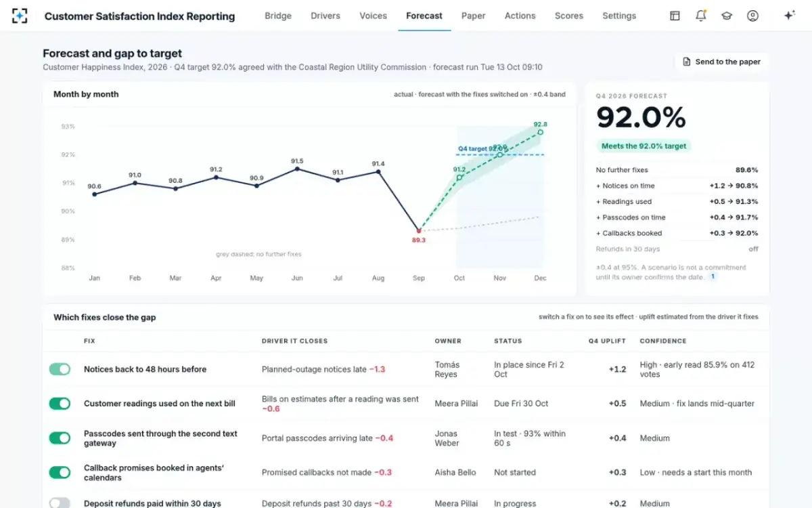The image size is (812, 508).
Task: Switch to the Actions tab
Action: (520, 16)
